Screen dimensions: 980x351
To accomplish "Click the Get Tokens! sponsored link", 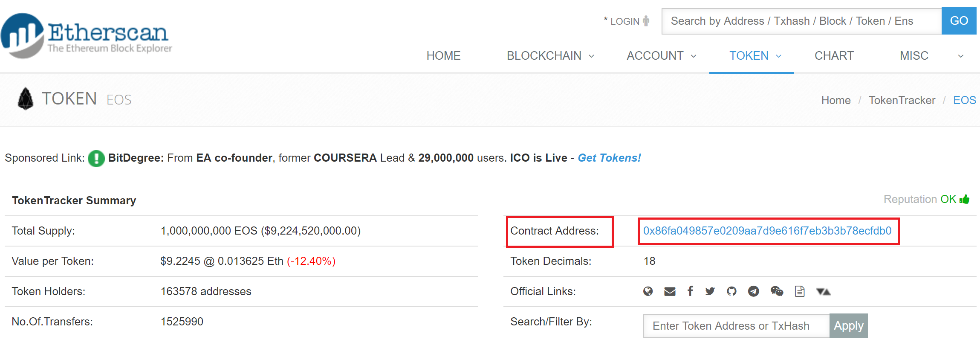I will (609, 158).
